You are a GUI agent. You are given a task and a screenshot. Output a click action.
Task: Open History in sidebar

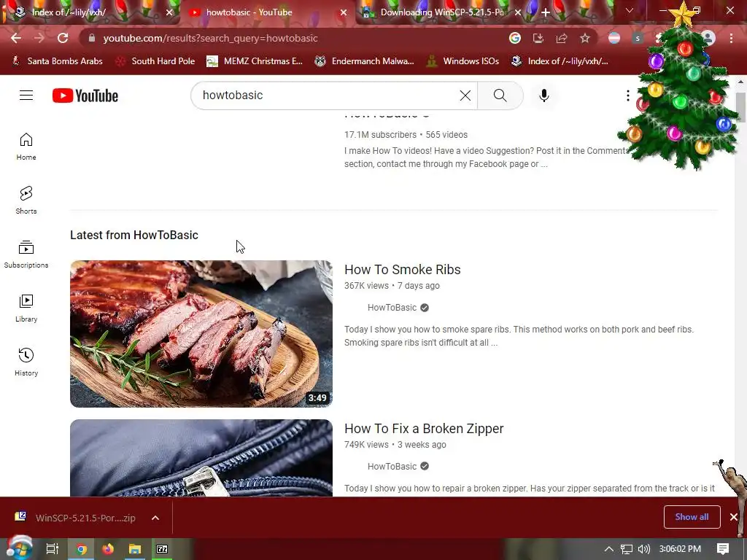(x=26, y=362)
